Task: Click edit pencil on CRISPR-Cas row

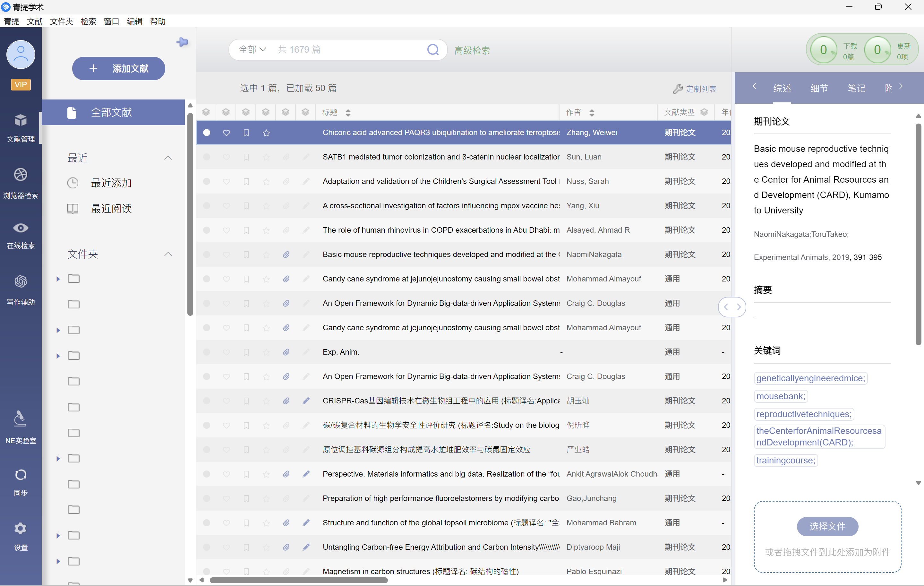Action: (x=306, y=401)
